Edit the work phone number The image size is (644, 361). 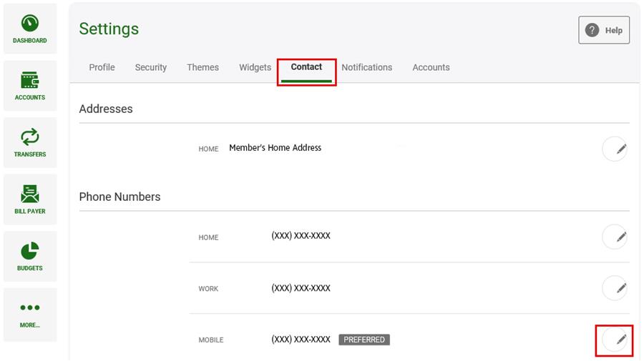click(615, 288)
